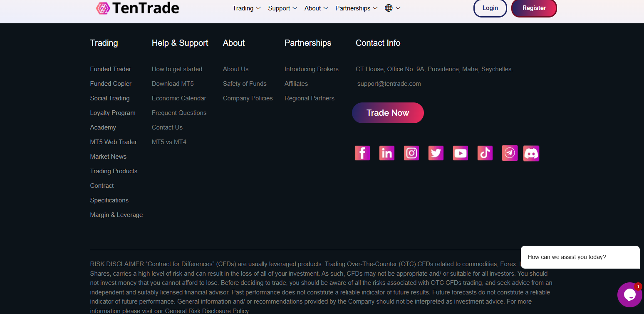
Task: Open the MT5 vs MT4 link
Action: pyautogui.click(x=169, y=142)
